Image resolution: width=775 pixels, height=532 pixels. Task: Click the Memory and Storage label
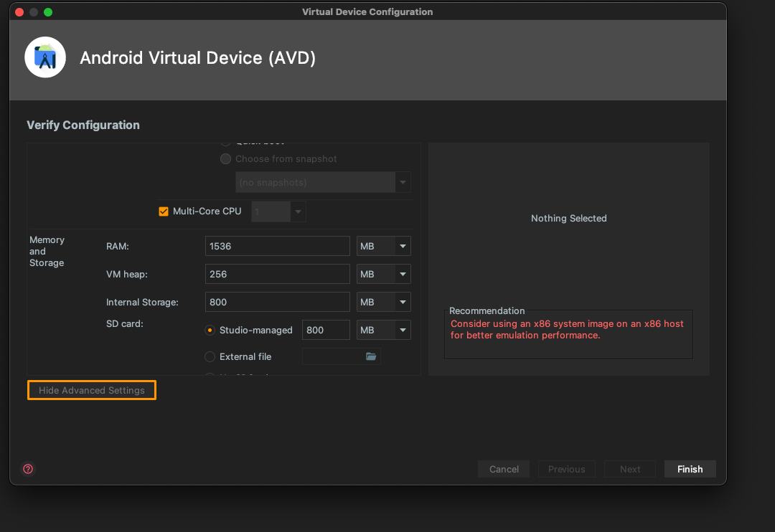[x=47, y=252]
